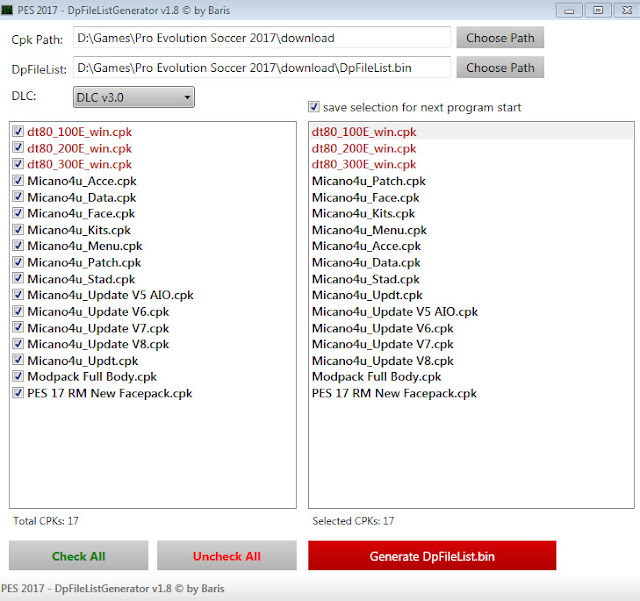The width and height of the screenshot is (640, 601).
Task: Select Micano4u_Update V8.cpk in selected list
Action: tap(471, 361)
